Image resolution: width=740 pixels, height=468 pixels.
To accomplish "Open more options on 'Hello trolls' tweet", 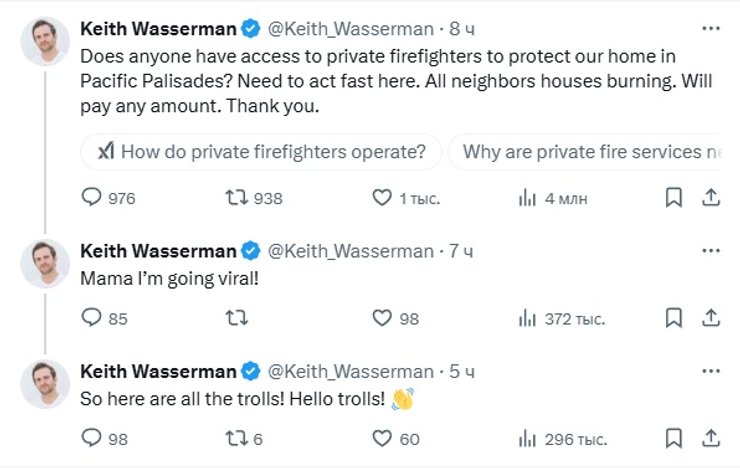I will (710, 371).
